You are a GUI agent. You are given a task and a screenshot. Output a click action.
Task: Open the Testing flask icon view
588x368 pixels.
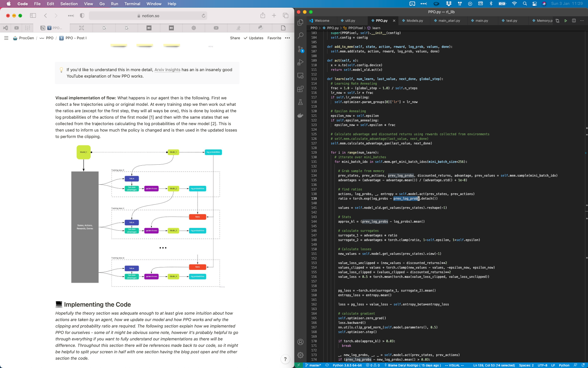click(x=300, y=102)
